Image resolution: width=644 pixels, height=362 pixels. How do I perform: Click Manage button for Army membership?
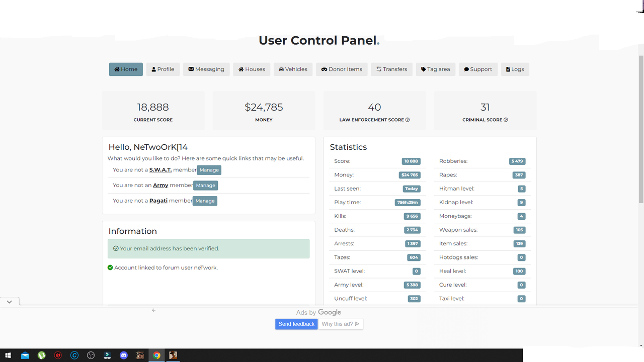click(205, 186)
